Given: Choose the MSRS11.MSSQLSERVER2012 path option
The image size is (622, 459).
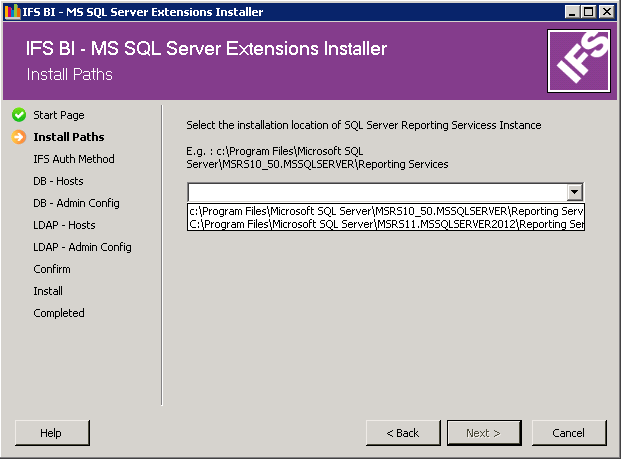Looking at the screenshot, I should tap(386, 224).
